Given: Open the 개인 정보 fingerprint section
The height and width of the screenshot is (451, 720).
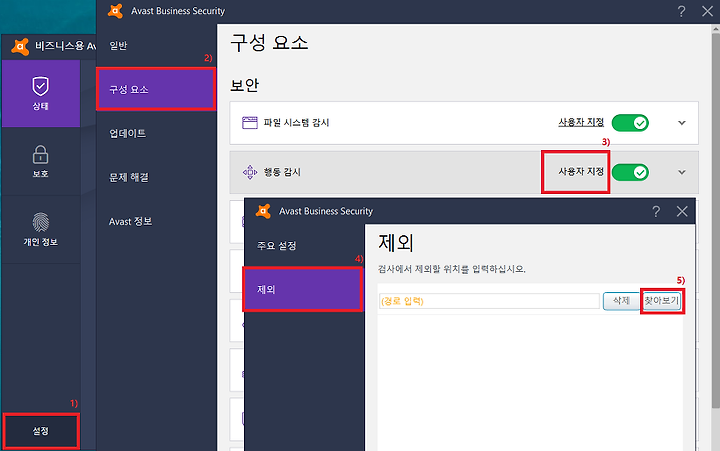Looking at the screenshot, I should [x=40, y=229].
